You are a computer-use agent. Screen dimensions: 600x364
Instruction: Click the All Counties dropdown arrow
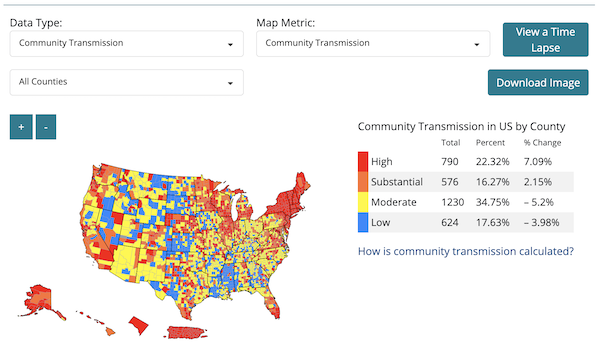click(230, 83)
